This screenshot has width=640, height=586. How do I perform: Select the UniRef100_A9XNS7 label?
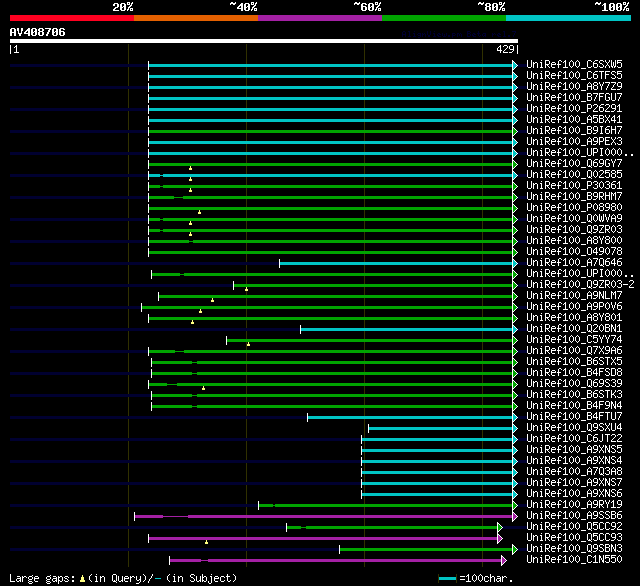(x=574, y=483)
